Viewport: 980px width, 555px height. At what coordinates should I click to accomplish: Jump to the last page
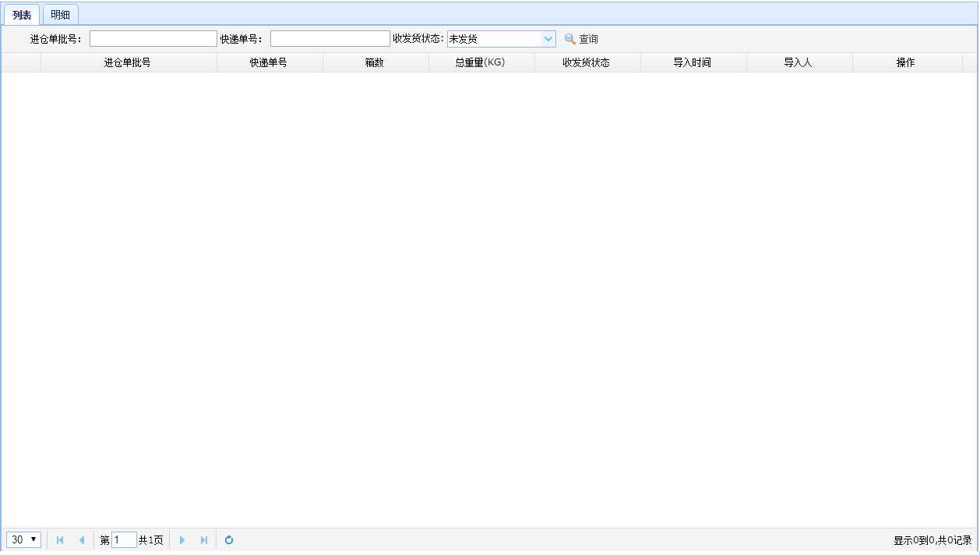pos(204,540)
